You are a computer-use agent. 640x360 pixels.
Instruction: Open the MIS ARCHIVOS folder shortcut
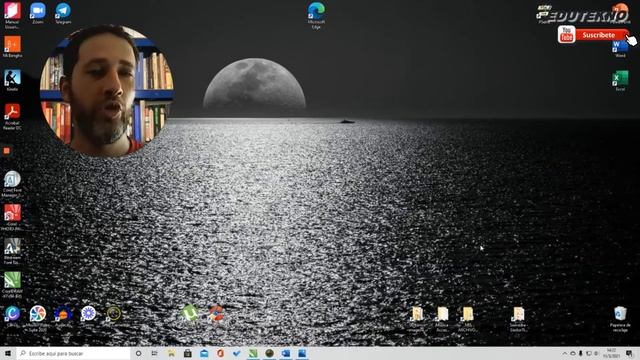point(467,319)
